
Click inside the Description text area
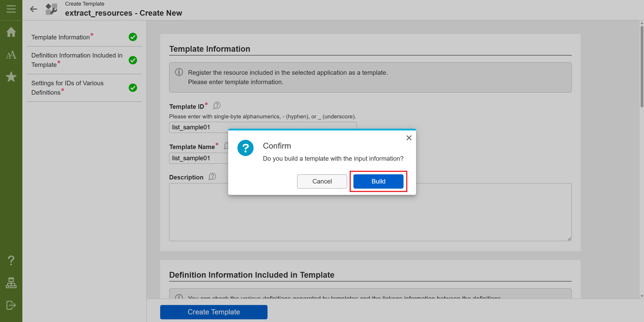tap(370, 218)
